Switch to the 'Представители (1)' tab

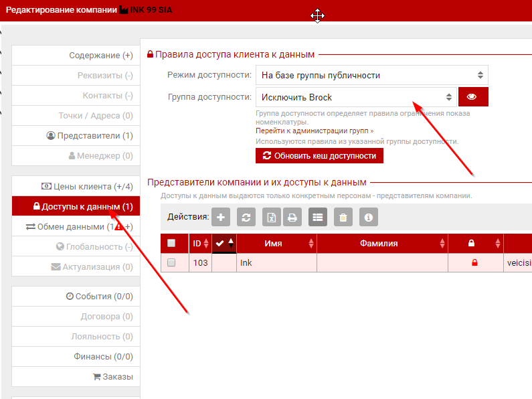pos(89,136)
